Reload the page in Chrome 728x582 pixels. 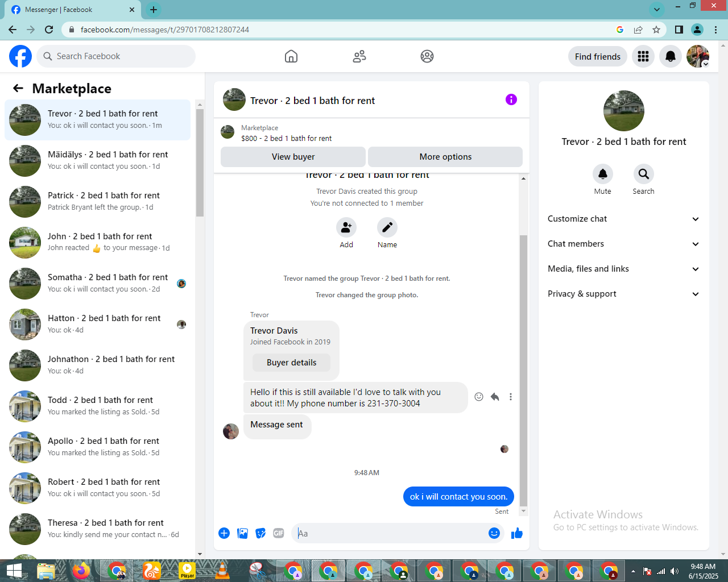[49, 30]
